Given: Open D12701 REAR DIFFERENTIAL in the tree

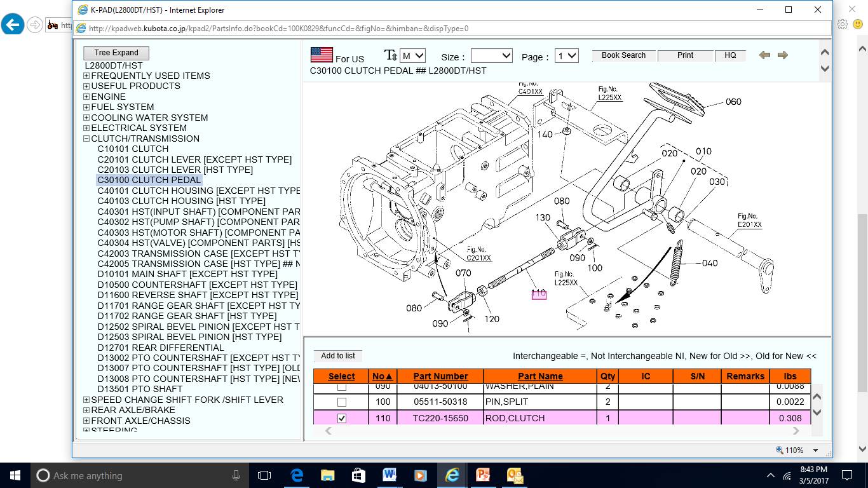Looking at the screenshot, I should [160, 348].
